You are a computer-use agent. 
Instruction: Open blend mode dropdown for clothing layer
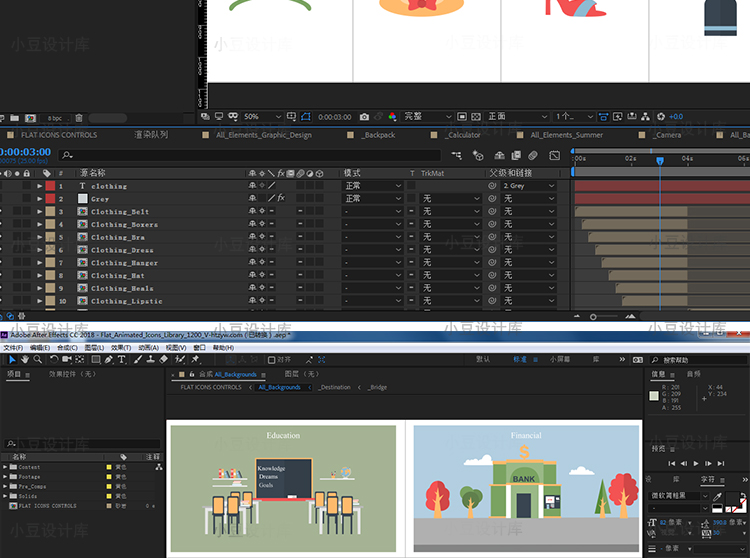click(372, 186)
